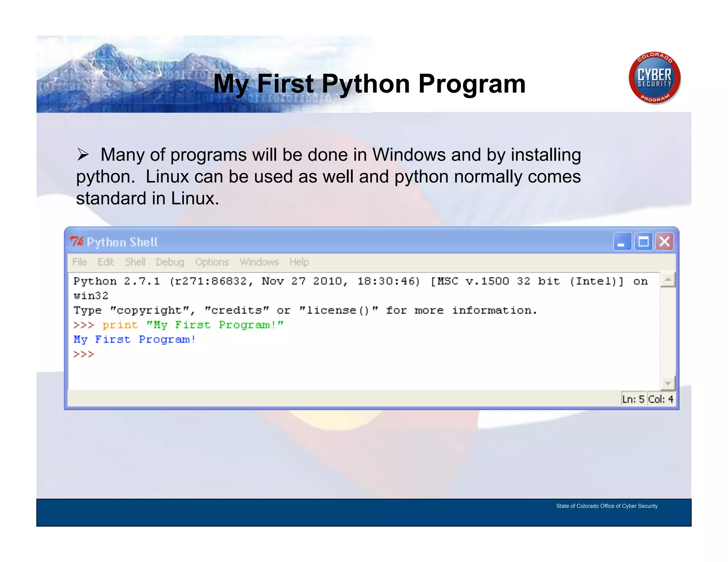
Task: Minimize the Python Shell window
Action: tap(622, 242)
